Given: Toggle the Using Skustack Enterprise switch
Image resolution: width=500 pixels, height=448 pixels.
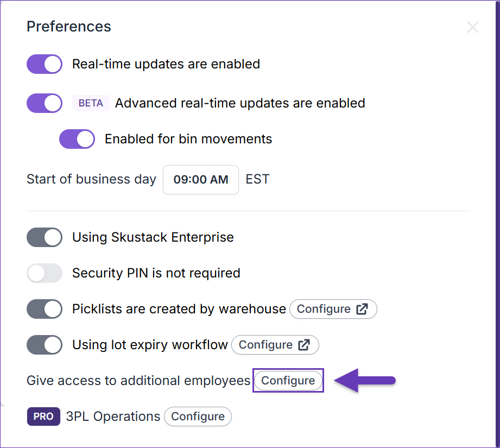Looking at the screenshot, I should click(x=45, y=237).
